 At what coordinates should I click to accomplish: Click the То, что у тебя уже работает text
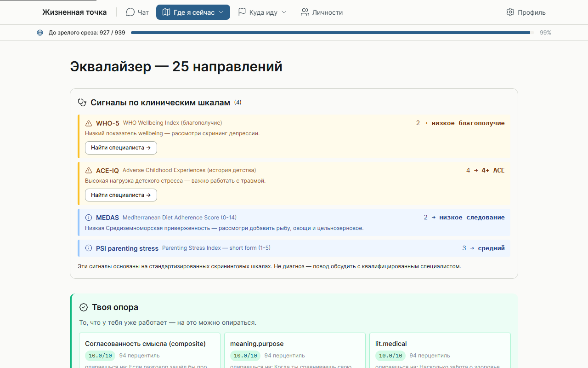(168, 323)
